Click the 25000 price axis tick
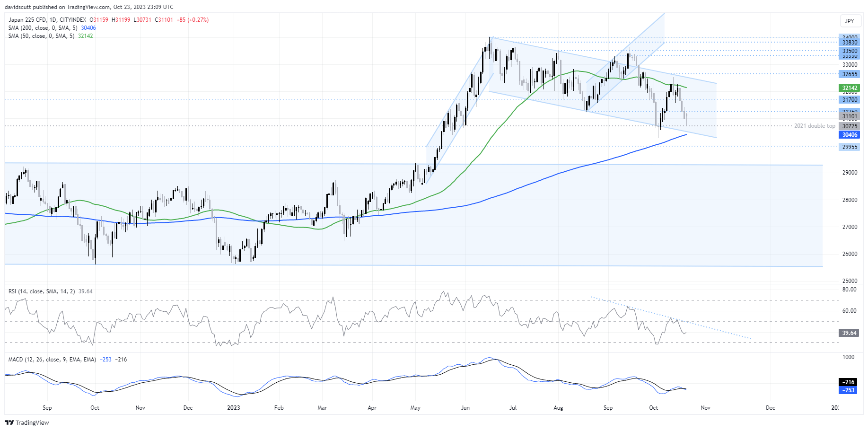This screenshot has width=868, height=431. click(850, 281)
